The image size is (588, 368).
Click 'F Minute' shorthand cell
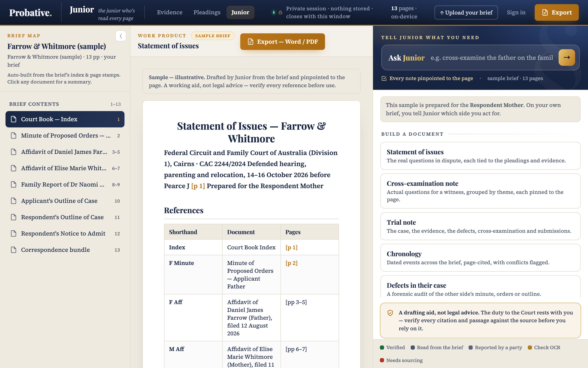tap(193, 275)
